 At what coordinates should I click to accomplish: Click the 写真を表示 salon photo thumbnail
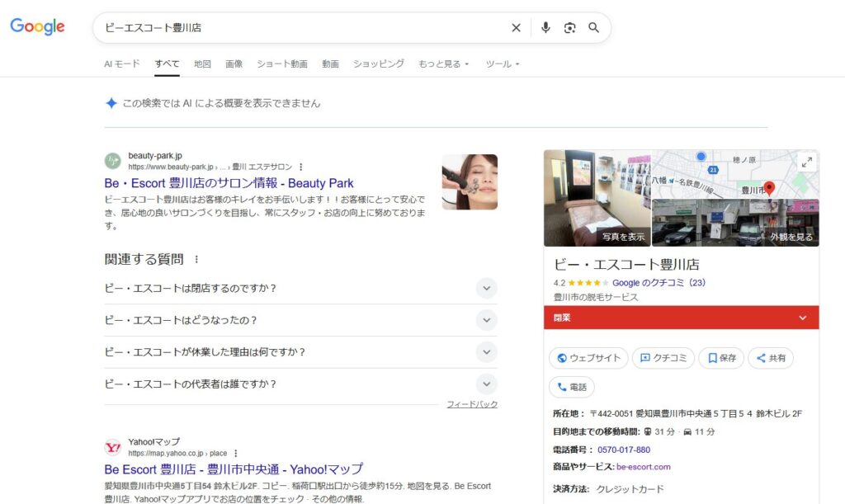[597, 198]
